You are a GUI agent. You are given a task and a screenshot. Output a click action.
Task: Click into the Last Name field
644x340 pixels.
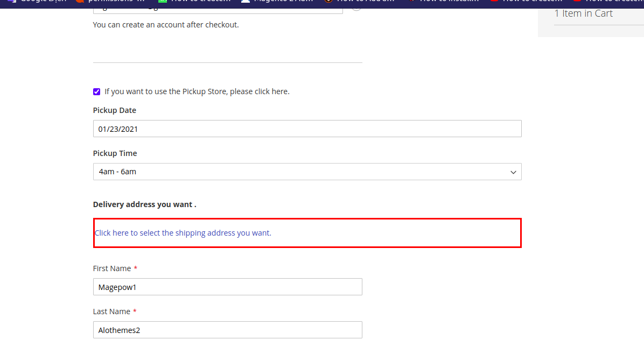pyautogui.click(x=227, y=330)
